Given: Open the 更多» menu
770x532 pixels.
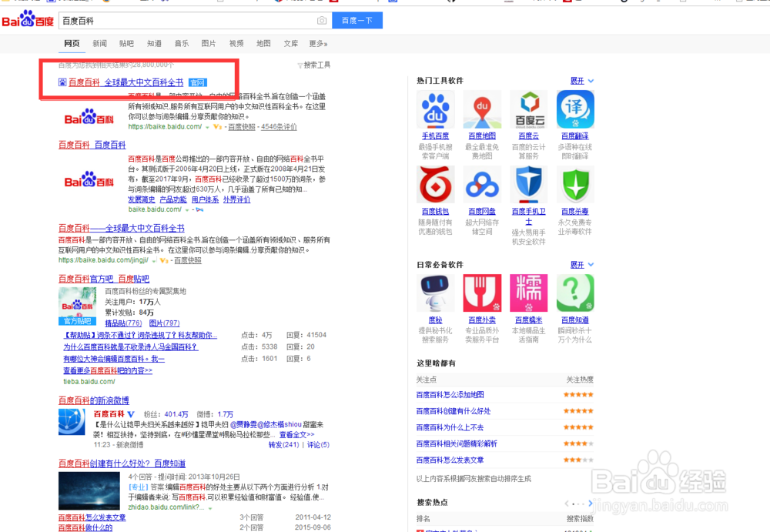Looking at the screenshot, I should pos(318,44).
